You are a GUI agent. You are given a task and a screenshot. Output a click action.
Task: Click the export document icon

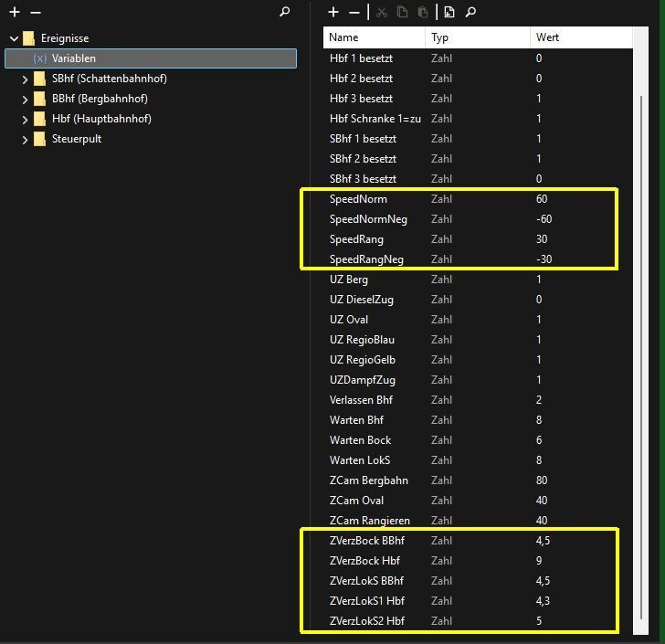click(449, 12)
